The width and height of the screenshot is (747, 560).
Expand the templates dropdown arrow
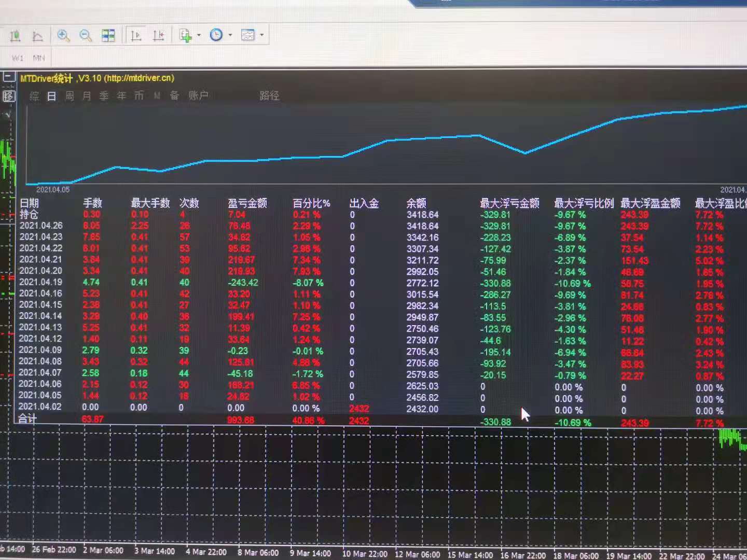tap(261, 35)
